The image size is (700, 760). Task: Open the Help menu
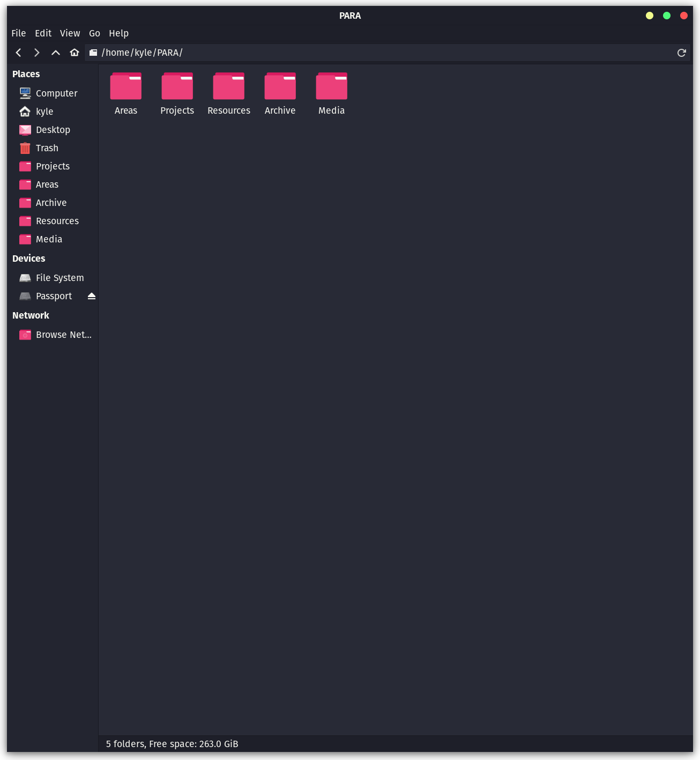118,33
